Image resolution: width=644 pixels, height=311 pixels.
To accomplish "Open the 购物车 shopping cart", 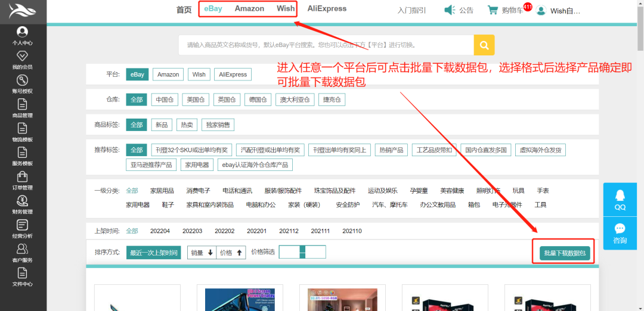I will click(505, 10).
